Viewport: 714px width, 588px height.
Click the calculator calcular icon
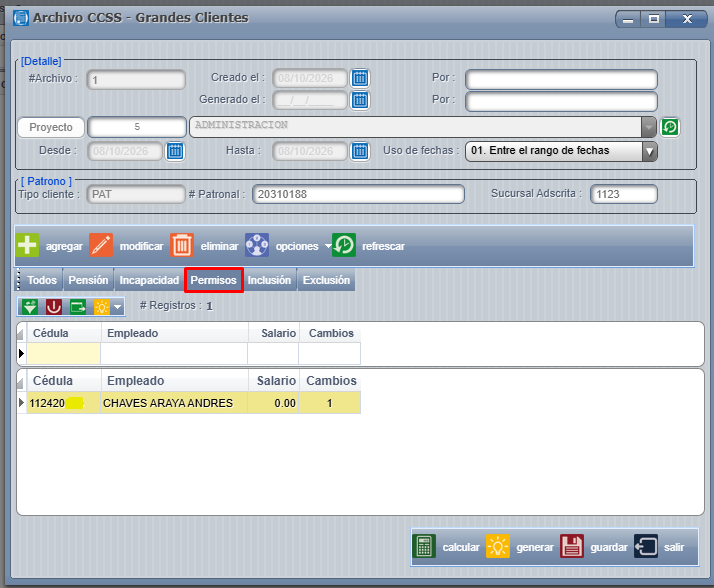[424, 546]
